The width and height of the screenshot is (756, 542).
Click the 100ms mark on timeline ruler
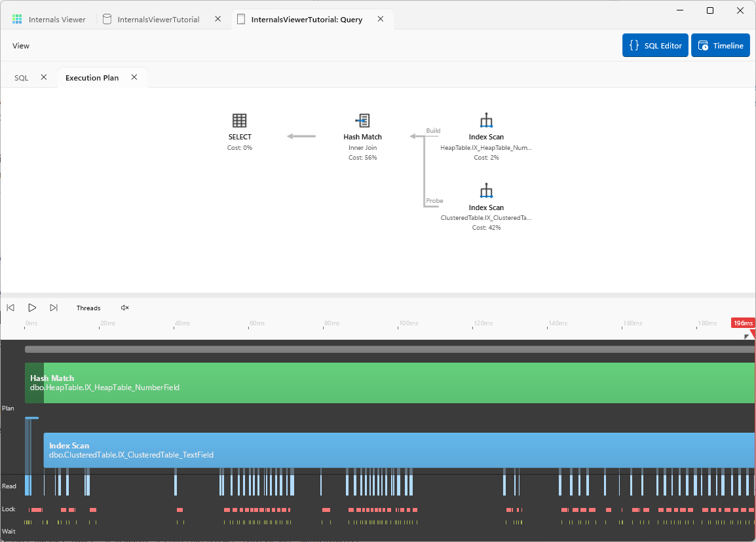point(408,323)
